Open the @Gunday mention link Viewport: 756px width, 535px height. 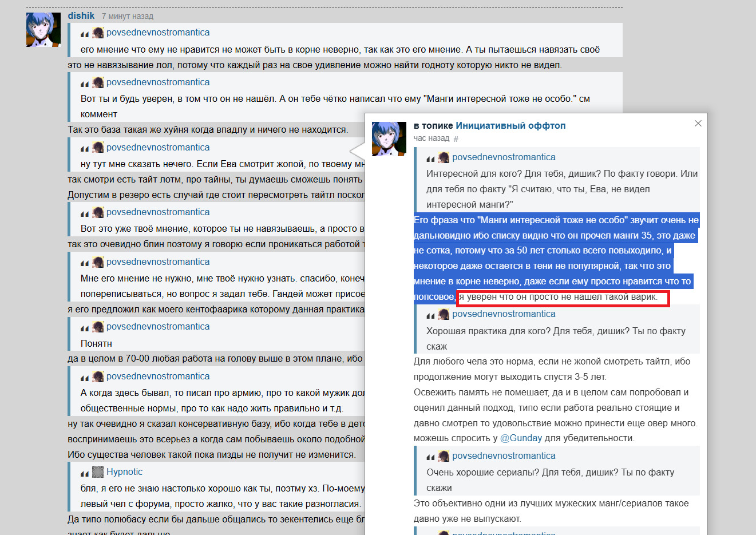[521, 438]
